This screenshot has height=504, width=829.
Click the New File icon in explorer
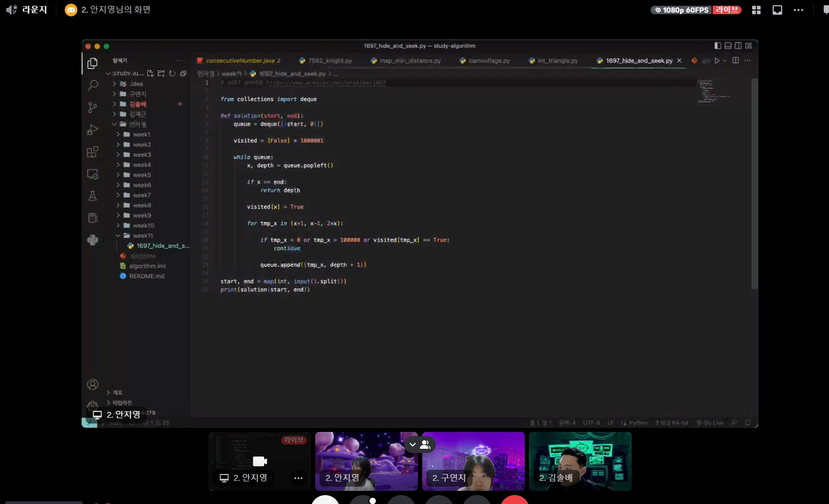[x=151, y=74]
